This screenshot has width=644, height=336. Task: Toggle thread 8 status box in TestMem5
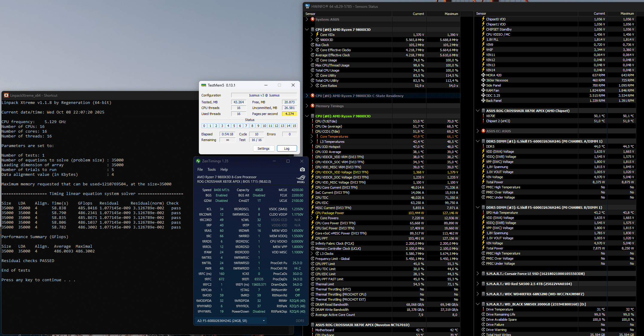(252, 126)
